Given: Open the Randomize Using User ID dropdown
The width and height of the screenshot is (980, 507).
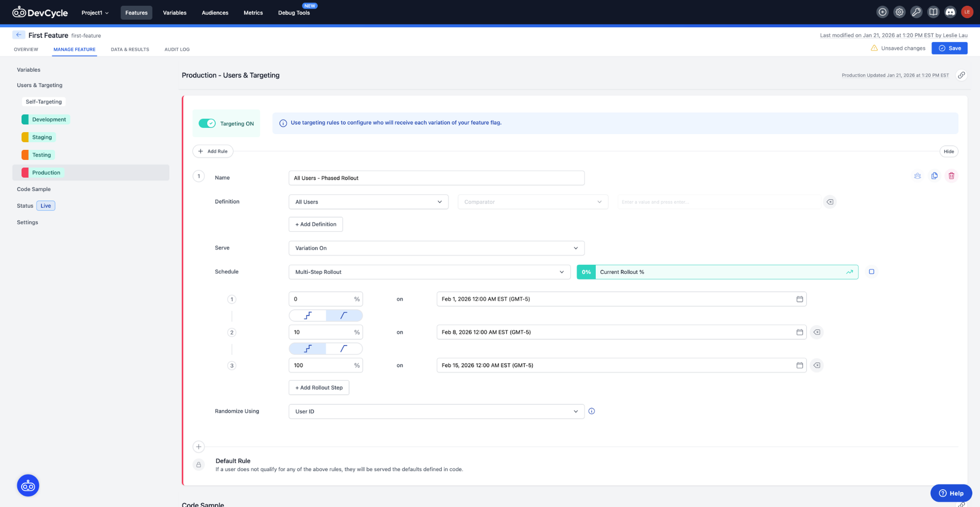Looking at the screenshot, I should [436, 411].
